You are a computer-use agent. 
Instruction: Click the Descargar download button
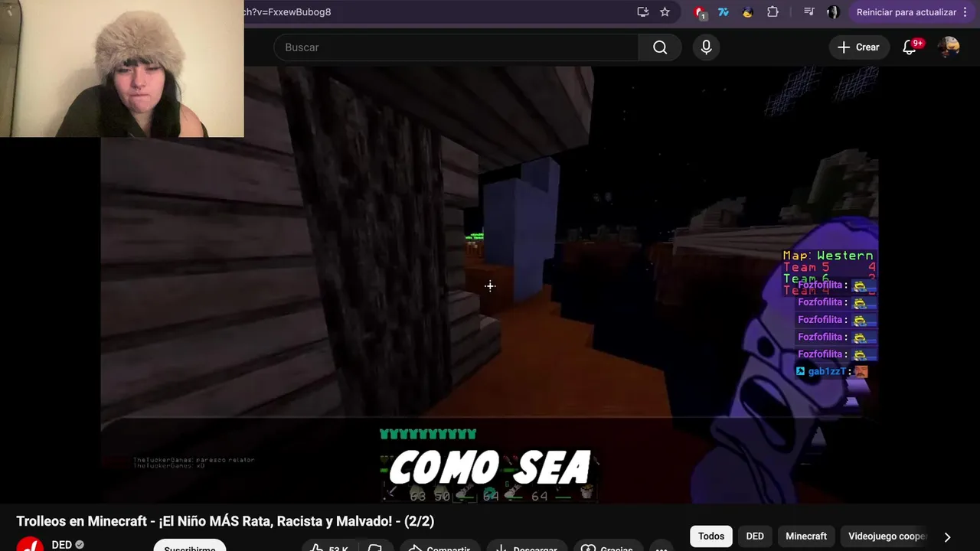[x=526, y=547]
